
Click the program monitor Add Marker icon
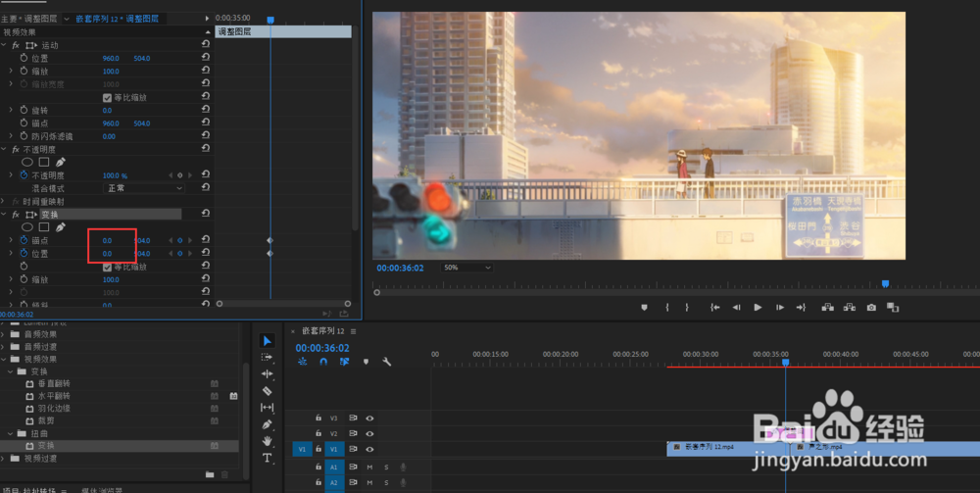pyautogui.click(x=644, y=308)
